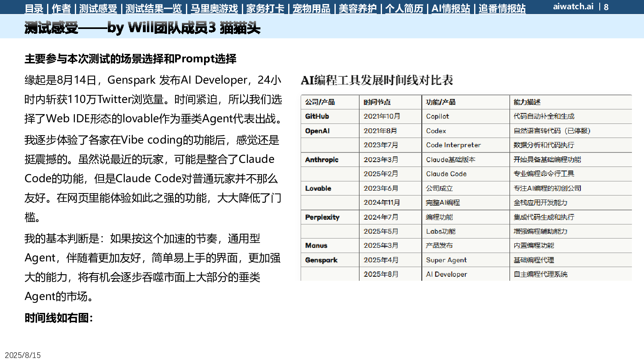The height and width of the screenshot is (362, 644).
Task: Open the 追番情报站 navigation link
Action: [502, 8]
